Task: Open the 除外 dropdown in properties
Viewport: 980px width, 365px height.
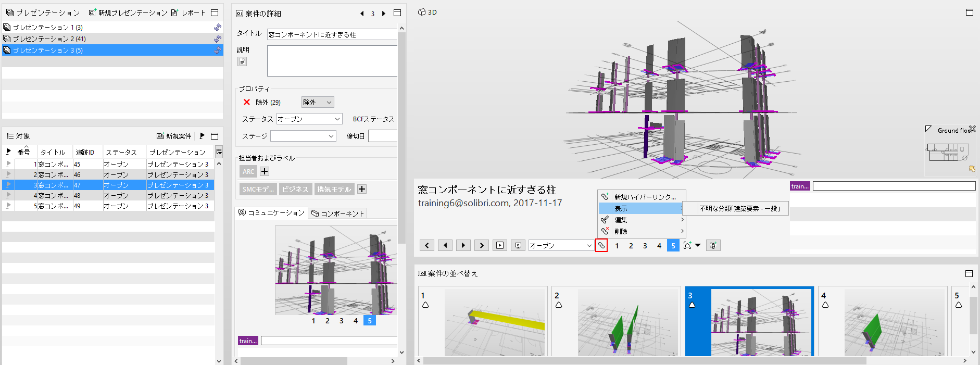Action: tap(318, 102)
